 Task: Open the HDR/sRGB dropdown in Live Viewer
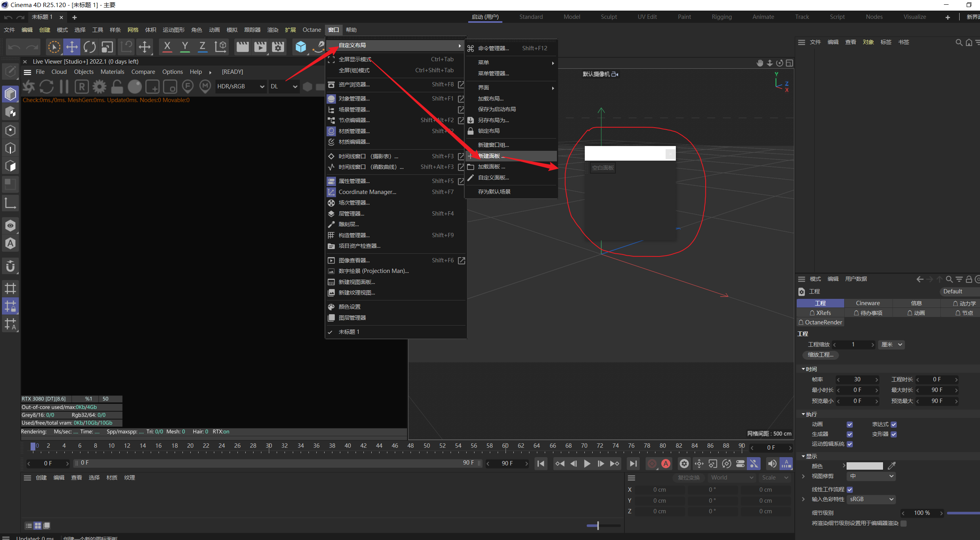tap(240, 86)
